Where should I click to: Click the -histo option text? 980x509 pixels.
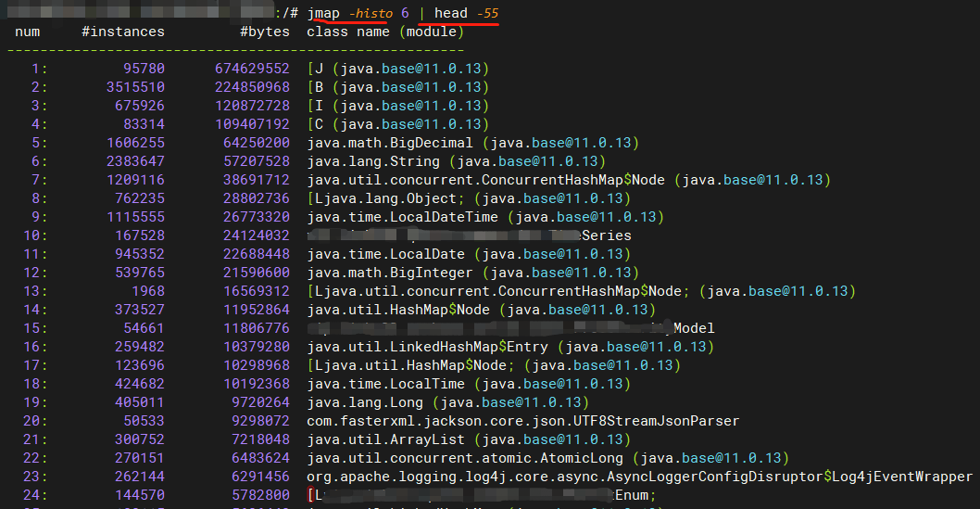tap(372, 13)
